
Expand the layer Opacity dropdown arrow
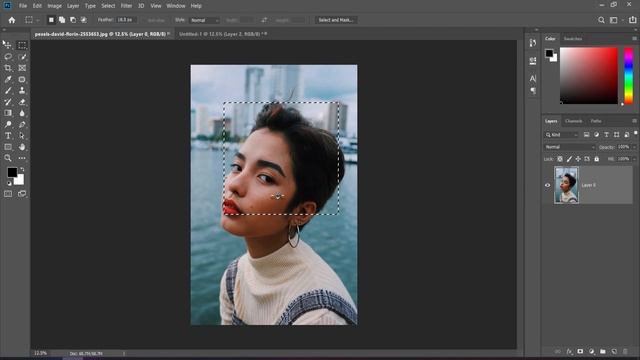634,147
